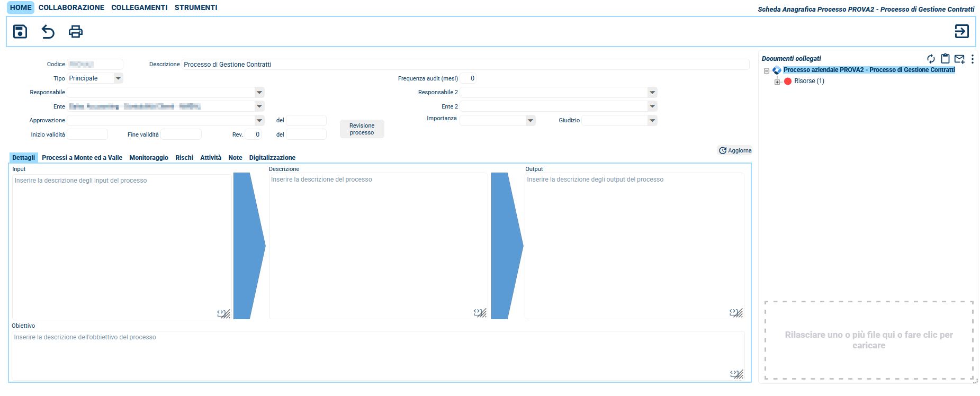980x396 pixels.
Task: Open the Tipo dropdown
Action: point(118,78)
